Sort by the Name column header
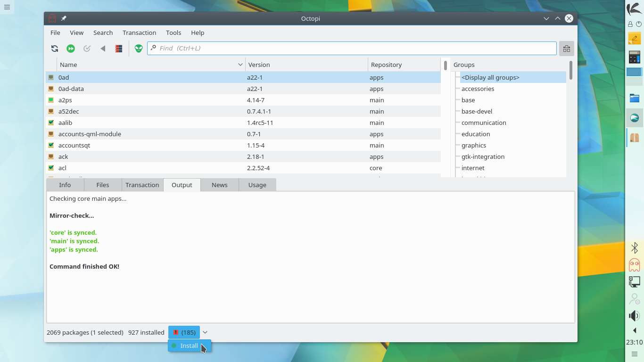644x362 pixels. pos(151,65)
